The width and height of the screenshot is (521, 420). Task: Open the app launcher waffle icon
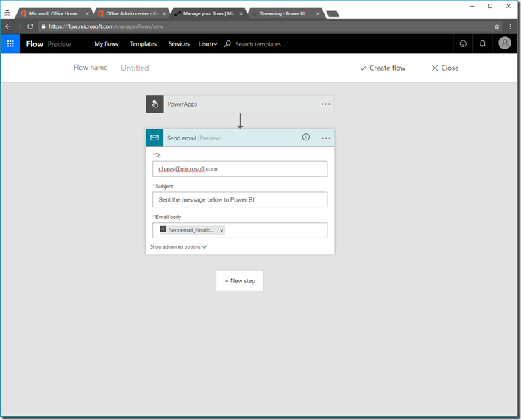[10, 43]
